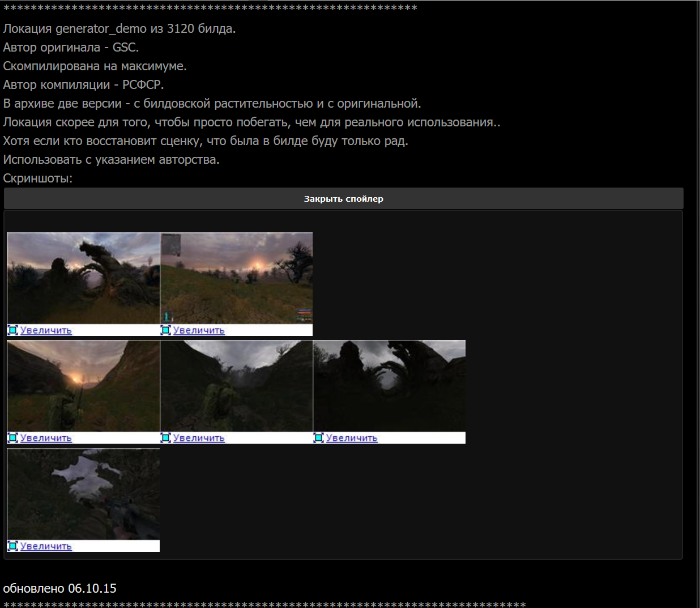The width and height of the screenshot is (700, 608).
Task: Click 'Увеличить' link under sunset valley screenshot
Action: (x=46, y=438)
